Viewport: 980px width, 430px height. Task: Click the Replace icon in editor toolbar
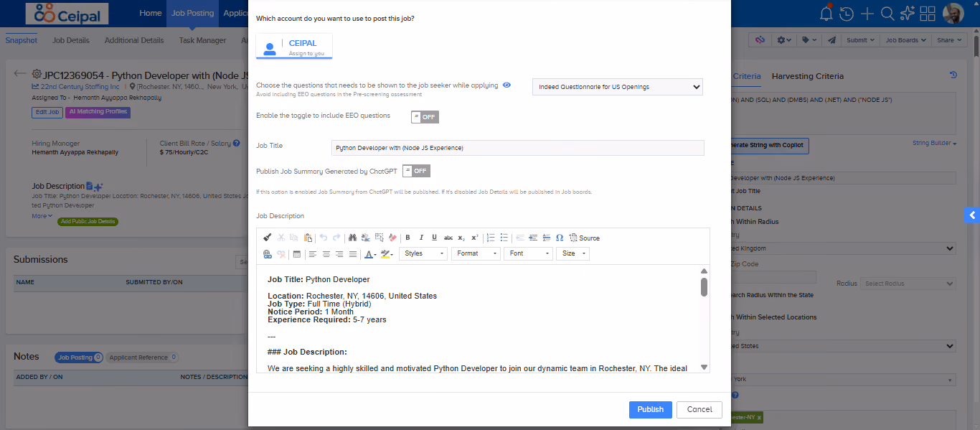click(366, 238)
